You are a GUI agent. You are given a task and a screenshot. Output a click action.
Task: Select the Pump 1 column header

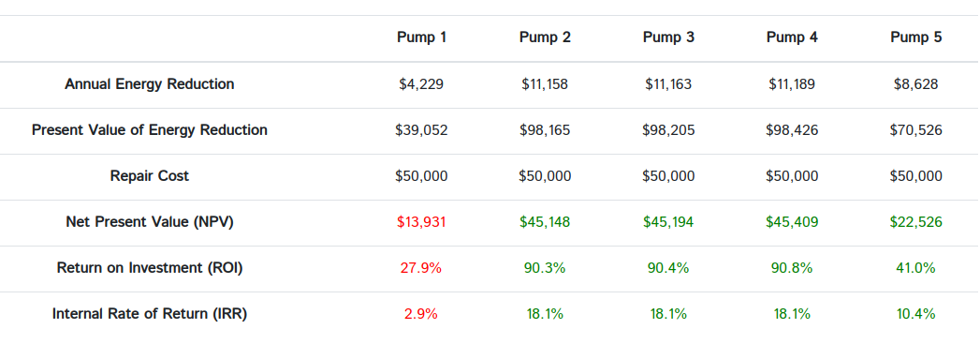pyautogui.click(x=421, y=37)
